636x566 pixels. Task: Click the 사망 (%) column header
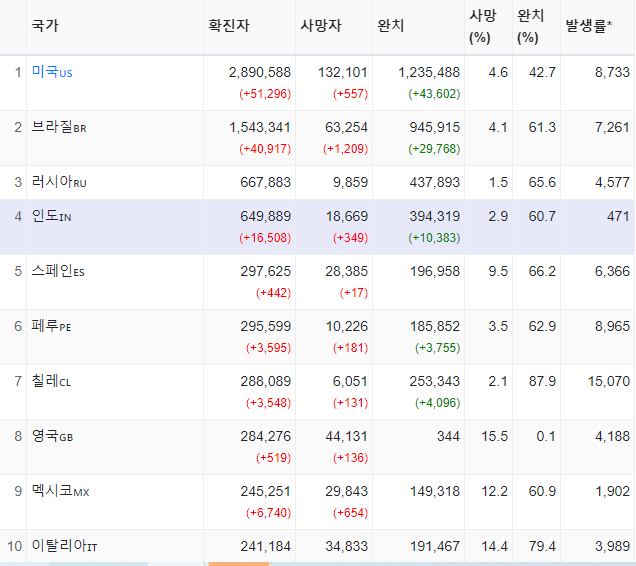(483, 27)
